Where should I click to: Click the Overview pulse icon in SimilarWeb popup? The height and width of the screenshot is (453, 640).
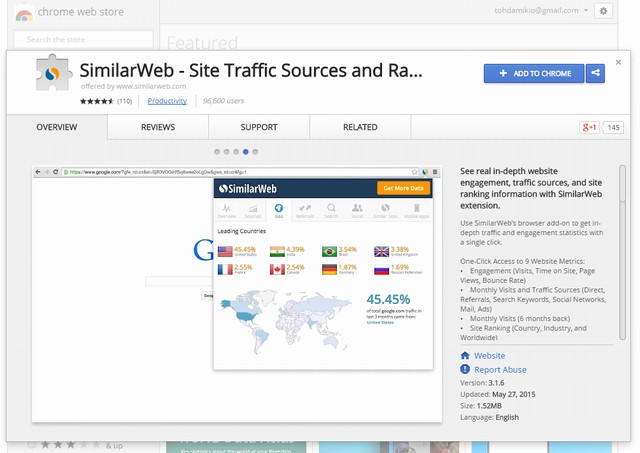point(227,208)
